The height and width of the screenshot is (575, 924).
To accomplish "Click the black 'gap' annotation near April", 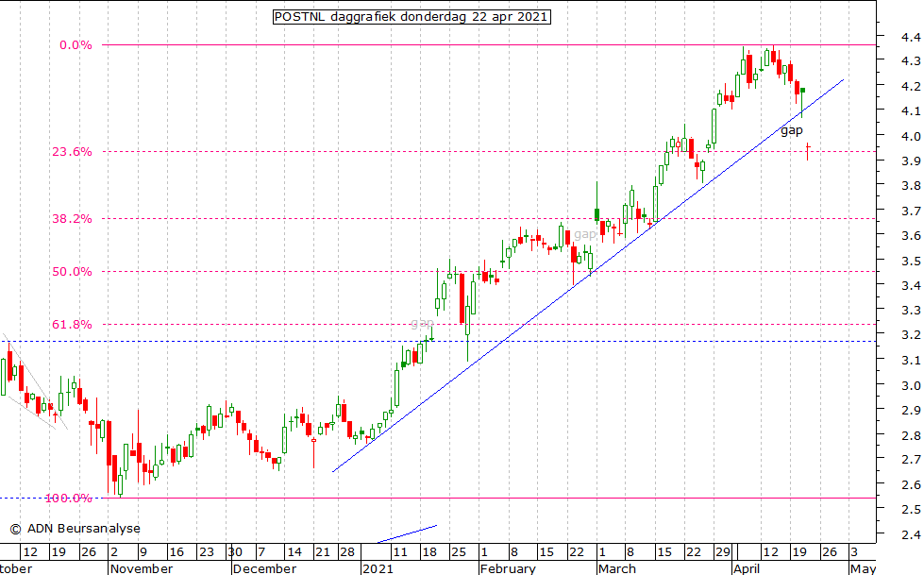I will 792,130.
